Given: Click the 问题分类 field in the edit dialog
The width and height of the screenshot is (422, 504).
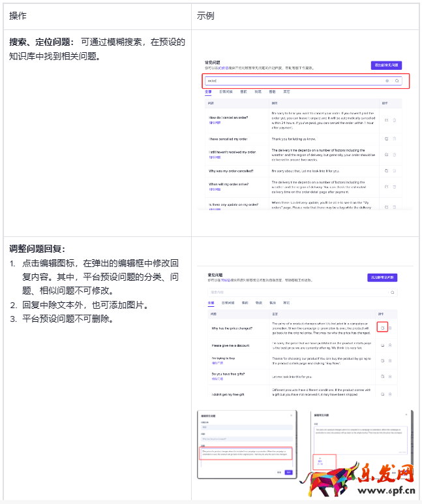Looking at the screenshot, I should (x=247, y=428).
